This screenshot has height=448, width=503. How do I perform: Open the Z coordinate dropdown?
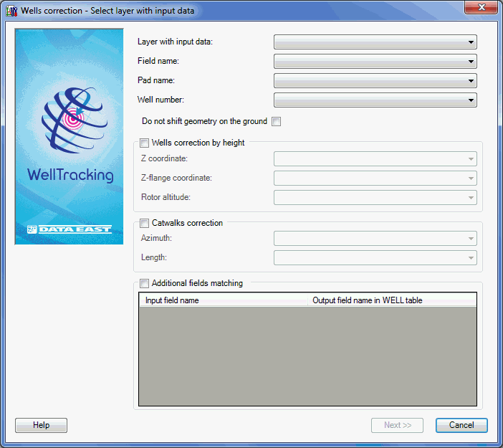[375, 159]
